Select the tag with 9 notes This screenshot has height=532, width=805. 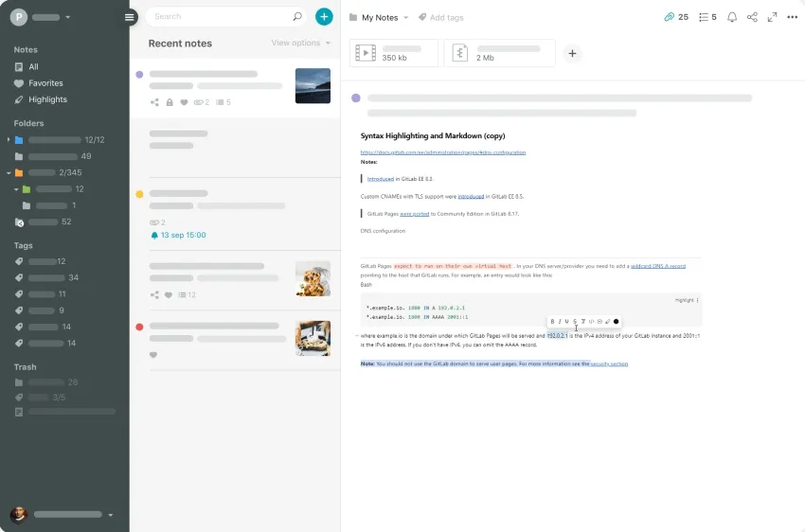tap(40, 310)
